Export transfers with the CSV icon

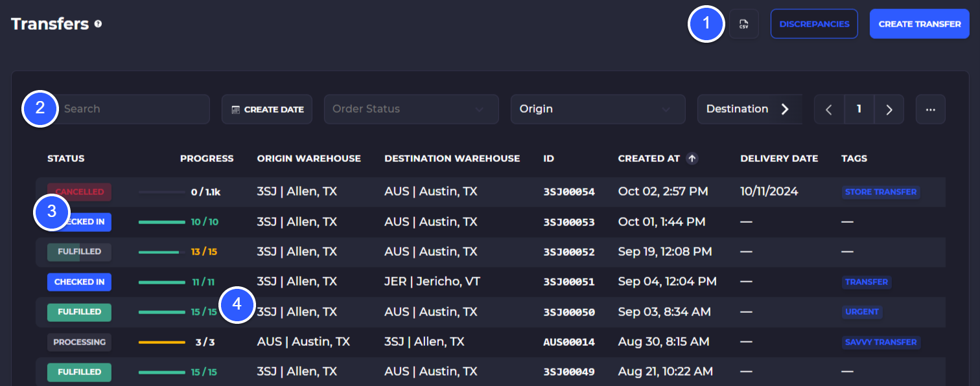point(744,24)
